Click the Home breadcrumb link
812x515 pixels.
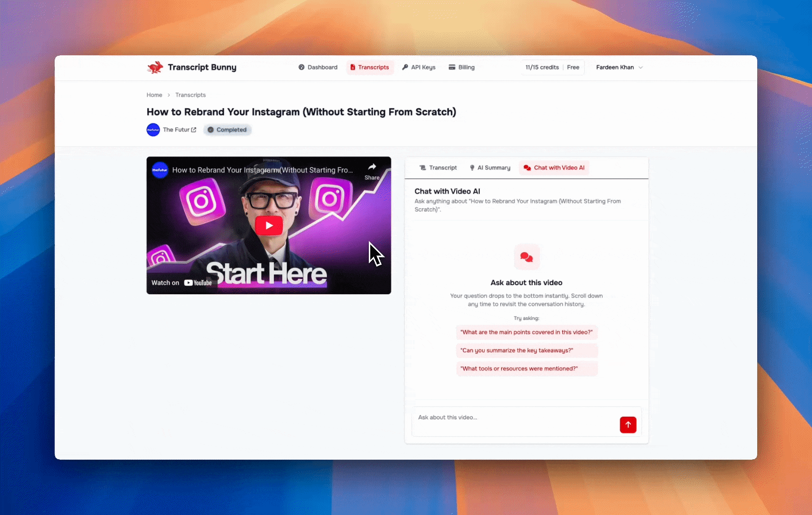click(x=154, y=95)
